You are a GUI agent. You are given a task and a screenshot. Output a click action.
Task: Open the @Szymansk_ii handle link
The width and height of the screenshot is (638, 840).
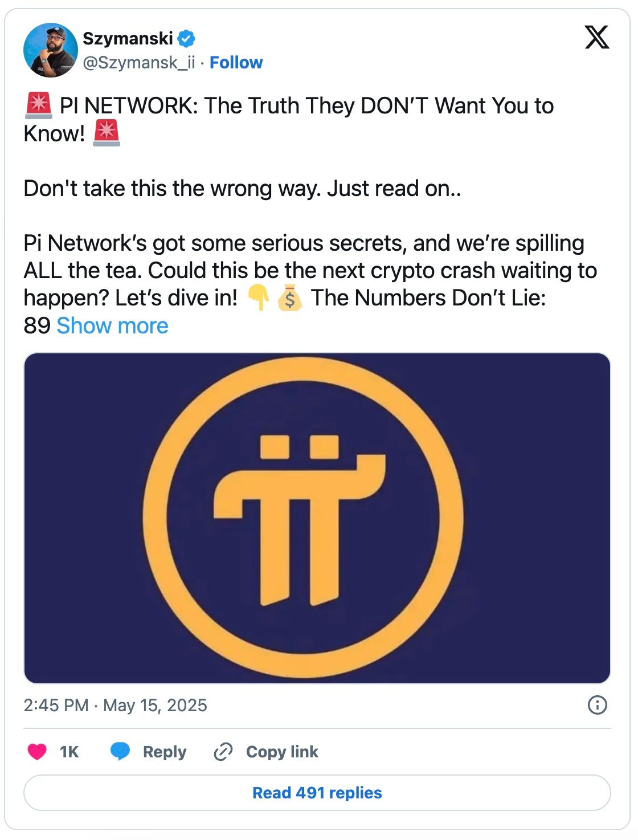(x=139, y=62)
